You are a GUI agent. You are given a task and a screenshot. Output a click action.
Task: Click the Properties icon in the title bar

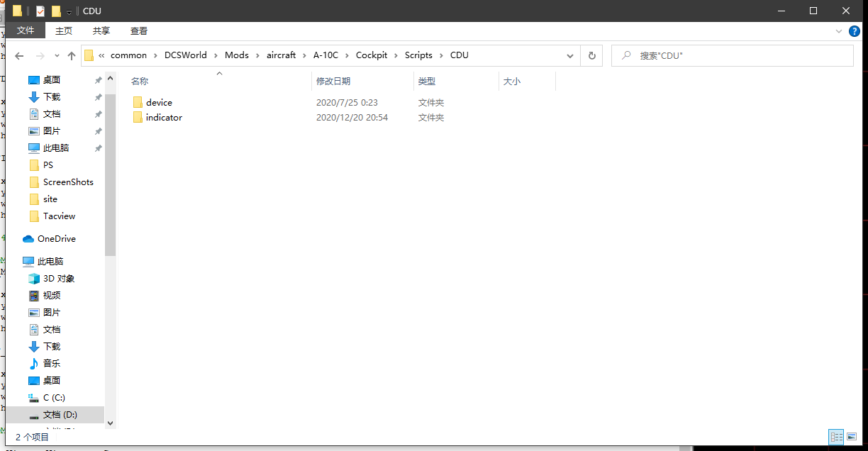point(40,11)
